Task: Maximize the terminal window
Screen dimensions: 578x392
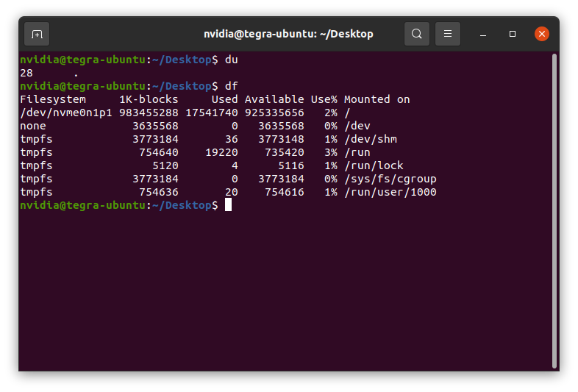Action: pos(513,34)
